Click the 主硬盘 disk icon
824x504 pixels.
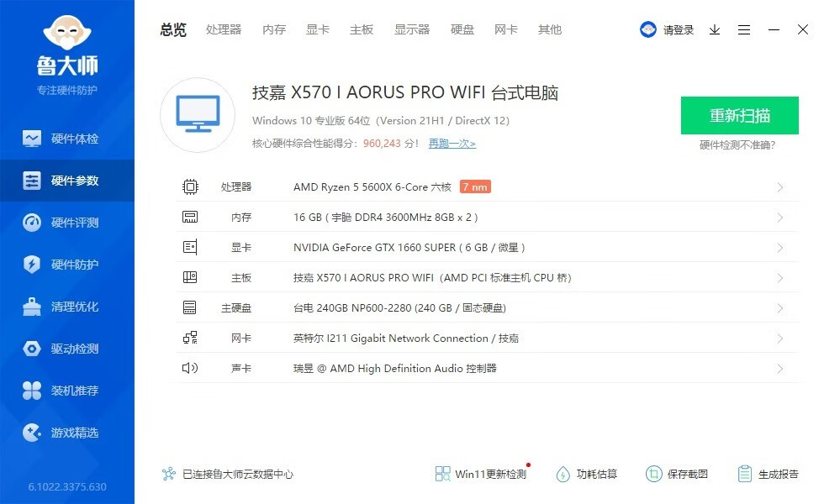point(190,307)
